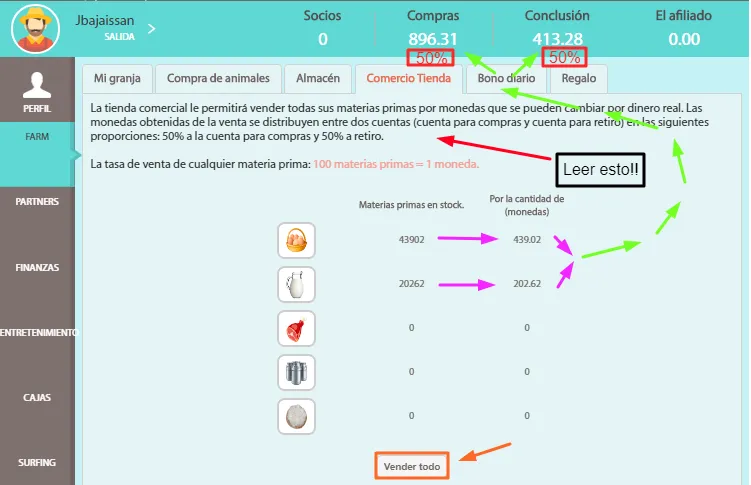
Task: Switch to the Regalo tab
Action: (579, 79)
